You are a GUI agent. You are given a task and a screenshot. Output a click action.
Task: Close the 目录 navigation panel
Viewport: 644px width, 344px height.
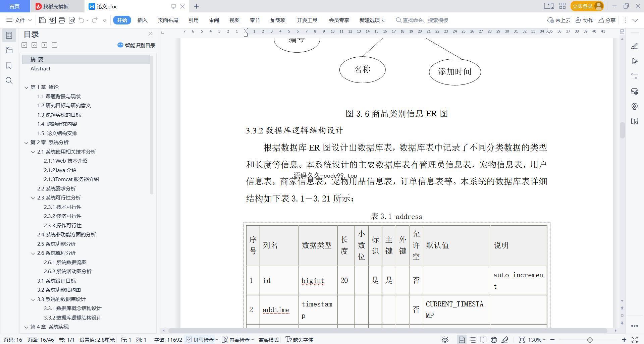pyautogui.click(x=150, y=34)
